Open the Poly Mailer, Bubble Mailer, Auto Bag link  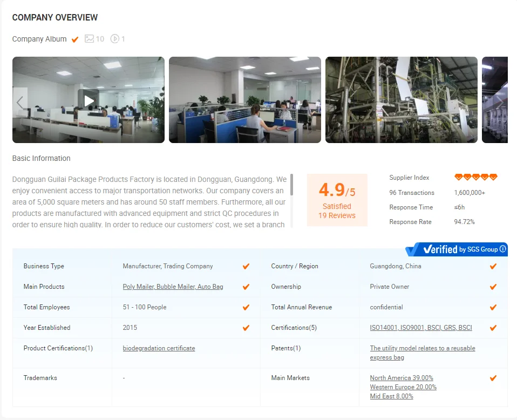pos(173,287)
